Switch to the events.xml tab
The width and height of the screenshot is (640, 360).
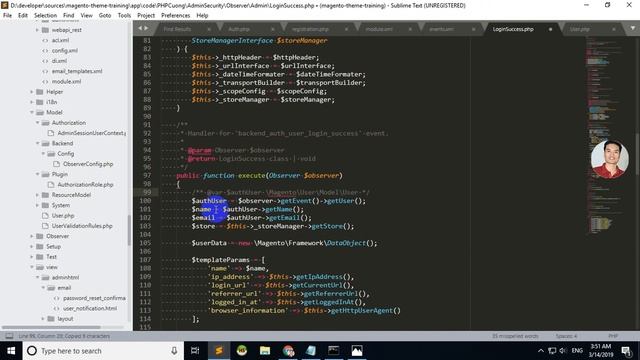tap(441, 29)
